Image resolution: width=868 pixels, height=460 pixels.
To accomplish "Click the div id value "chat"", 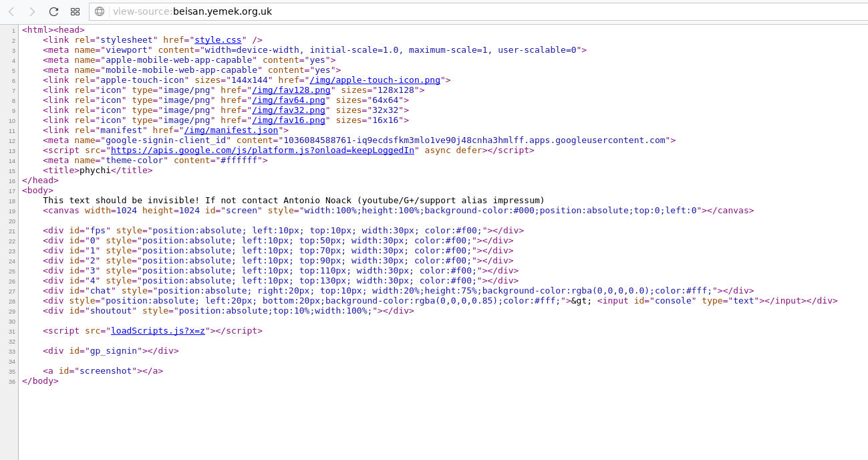I will 100,291.
